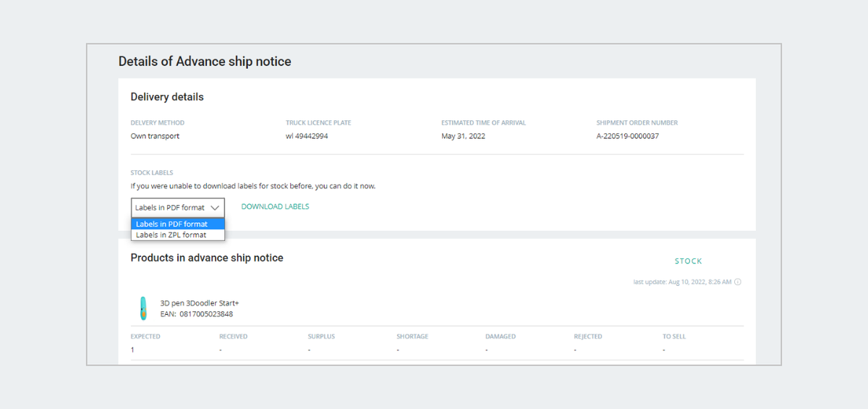Click the info icon beside last update
868x409 pixels.
pyautogui.click(x=738, y=282)
